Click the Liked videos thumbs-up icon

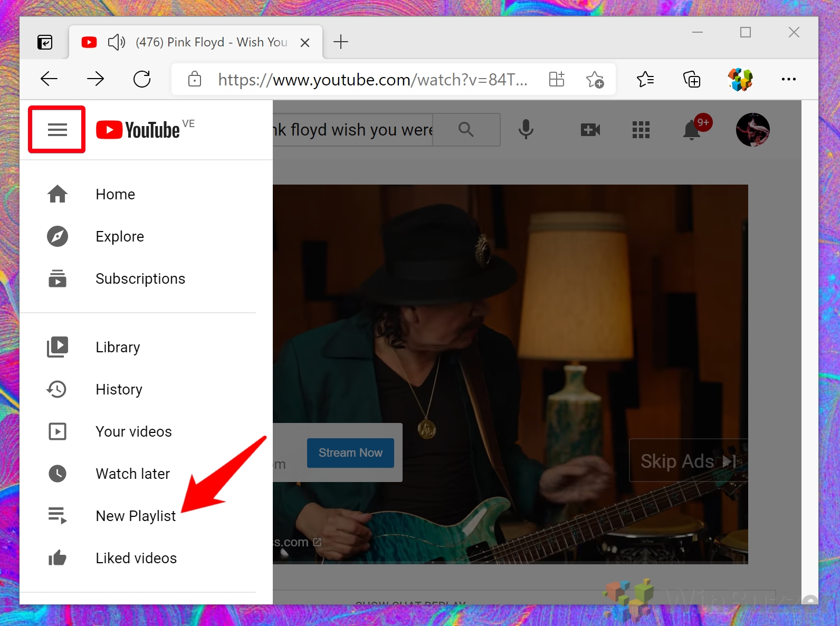point(58,557)
